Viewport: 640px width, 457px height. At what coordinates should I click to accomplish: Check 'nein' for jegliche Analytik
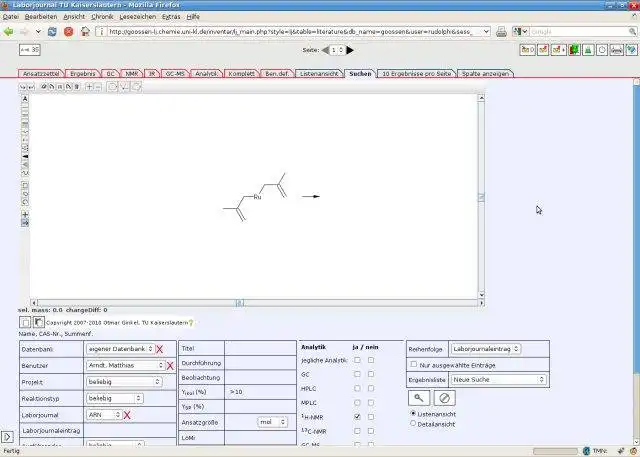coord(371,360)
